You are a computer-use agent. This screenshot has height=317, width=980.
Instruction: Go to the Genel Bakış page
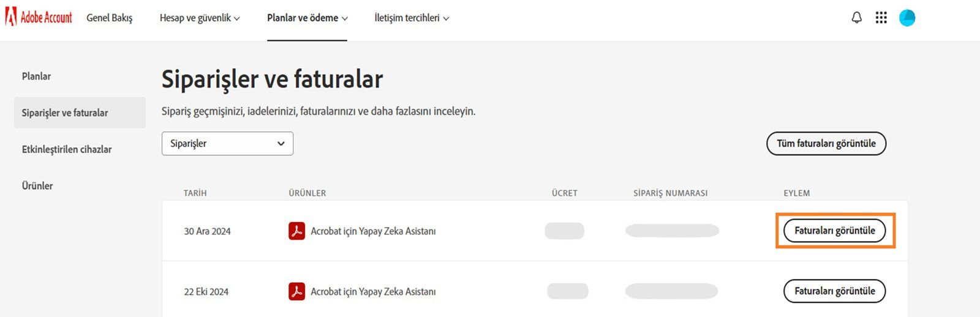110,18
